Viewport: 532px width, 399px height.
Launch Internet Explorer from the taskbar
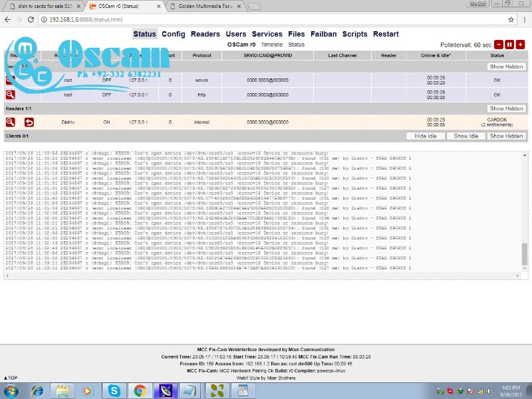pyautogui.click(x=37, y=391)
